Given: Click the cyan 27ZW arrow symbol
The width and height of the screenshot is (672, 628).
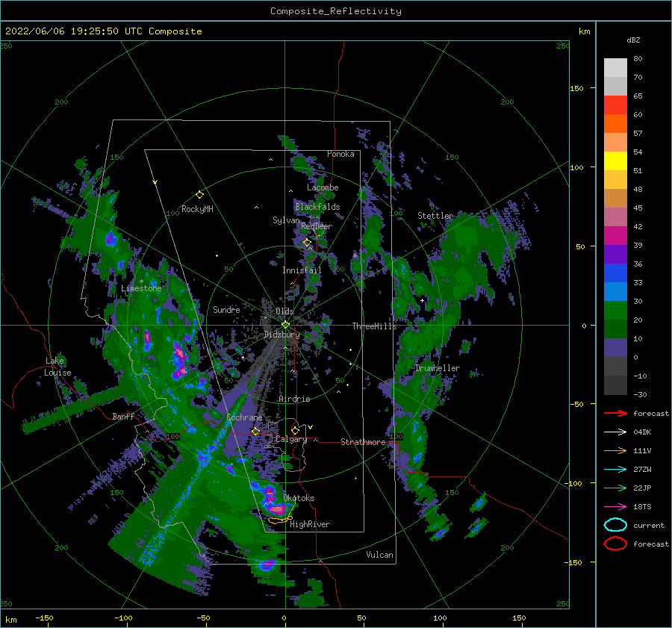Looking at the screenshot, I should pos(615,470).
